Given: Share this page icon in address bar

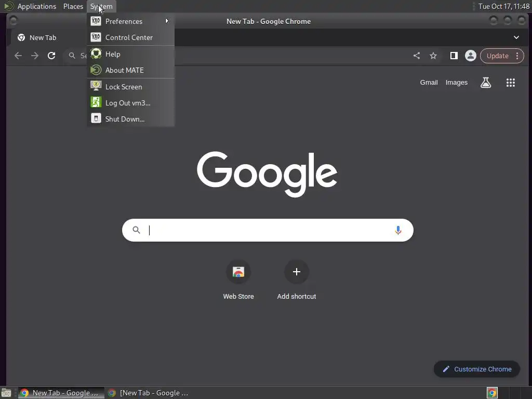Looking at the screenshot, I should click(417, 56).
